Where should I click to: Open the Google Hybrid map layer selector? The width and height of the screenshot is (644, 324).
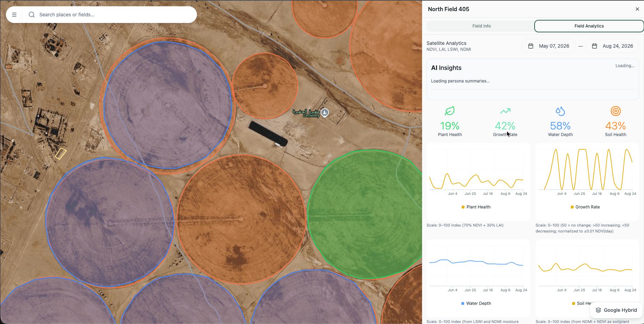[x=616, y=310]
